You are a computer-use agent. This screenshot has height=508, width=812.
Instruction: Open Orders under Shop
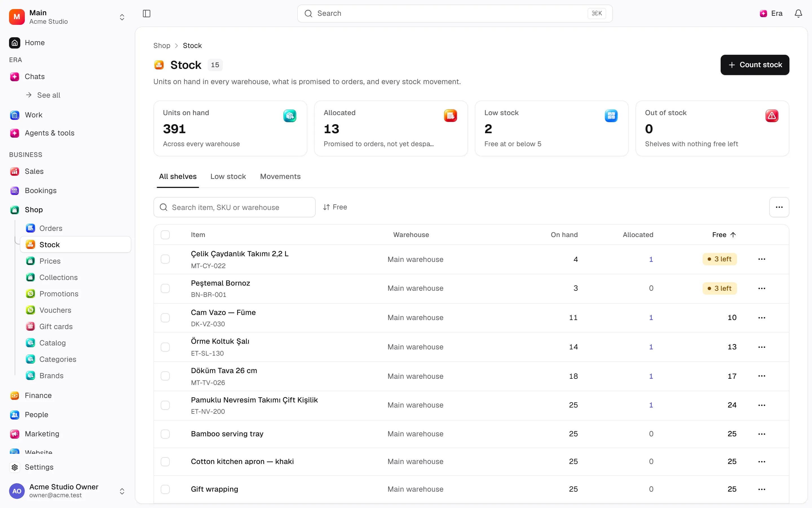coord(51,228)
